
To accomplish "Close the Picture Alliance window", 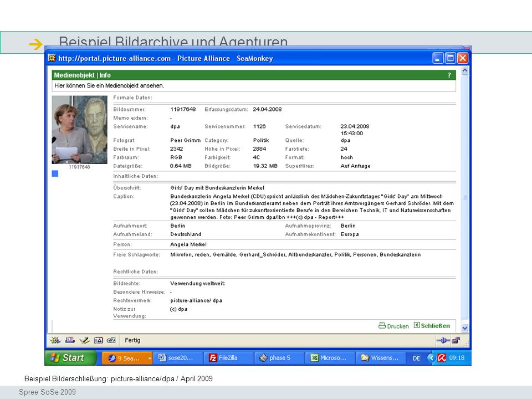I will click(x=463, y=58).
